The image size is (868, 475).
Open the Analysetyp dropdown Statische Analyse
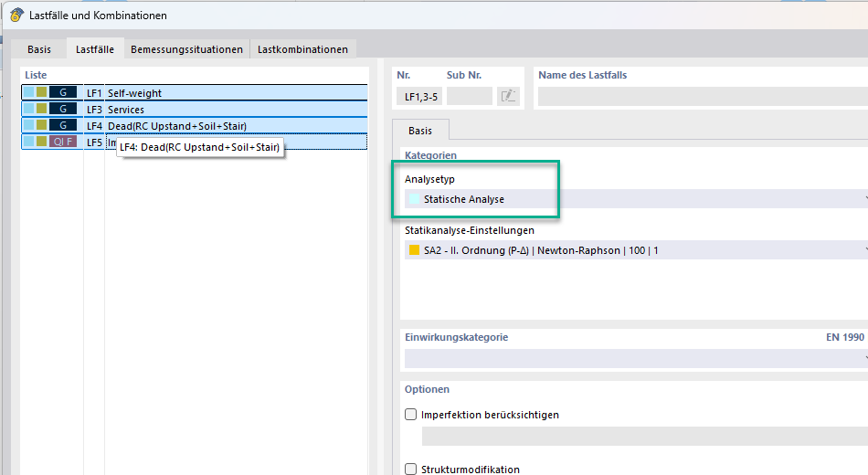click(x=636, y=199)
